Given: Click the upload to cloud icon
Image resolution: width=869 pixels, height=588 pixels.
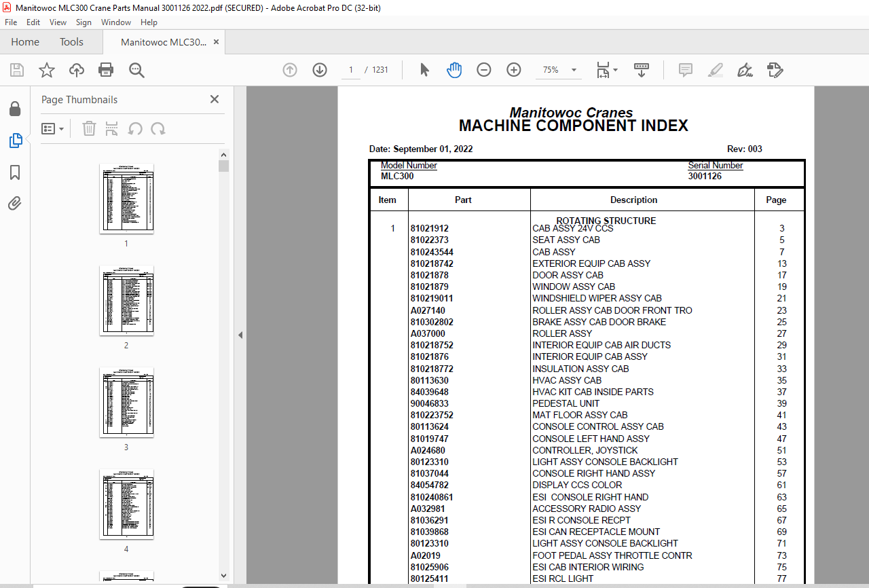Looking at the screenshot, I should [x=77, y=70].
